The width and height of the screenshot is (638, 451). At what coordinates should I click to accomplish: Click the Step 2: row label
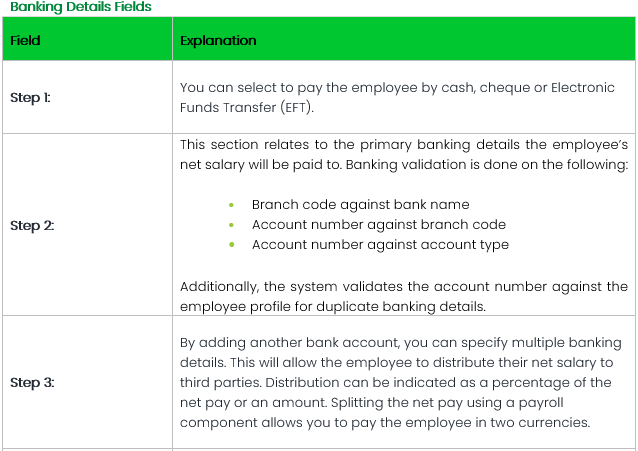click(32, 225)
